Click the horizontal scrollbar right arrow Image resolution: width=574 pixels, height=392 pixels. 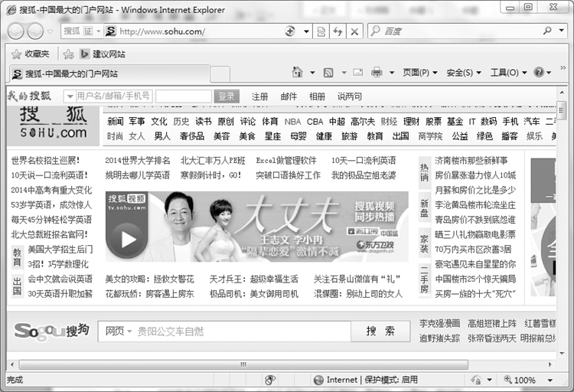point(550,364)
